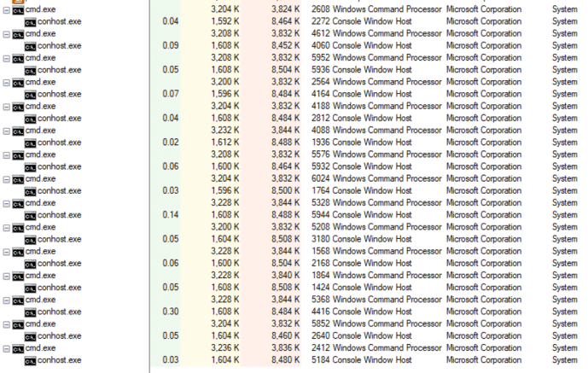Select the conhost.exe process name for PID 5184
Image resolution: width=588 pixels, height=373 pixels.
tap(59, 361)
